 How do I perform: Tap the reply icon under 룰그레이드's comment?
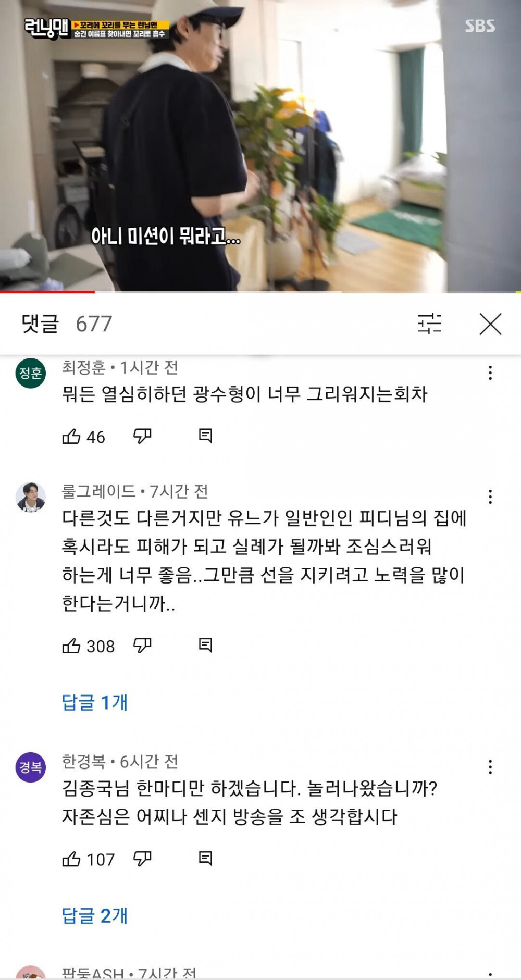[x=206, y=646]
